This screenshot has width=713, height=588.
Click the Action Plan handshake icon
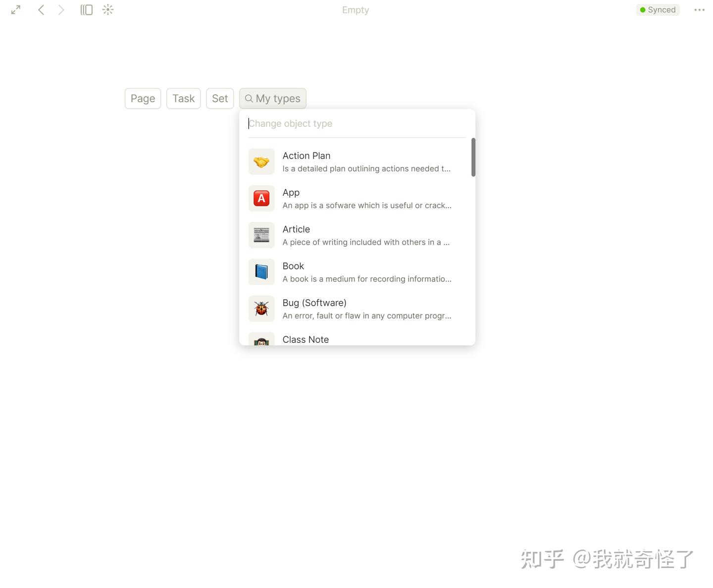261,161
